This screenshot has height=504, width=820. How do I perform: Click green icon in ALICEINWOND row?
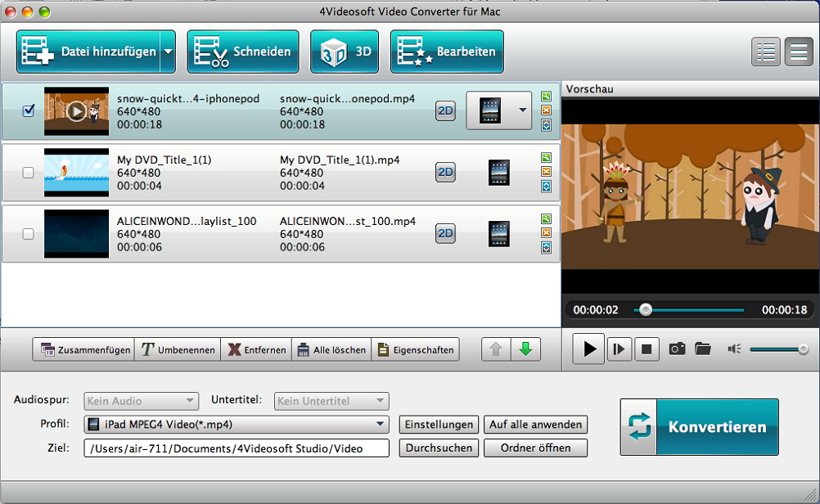(x=546, y=218)
